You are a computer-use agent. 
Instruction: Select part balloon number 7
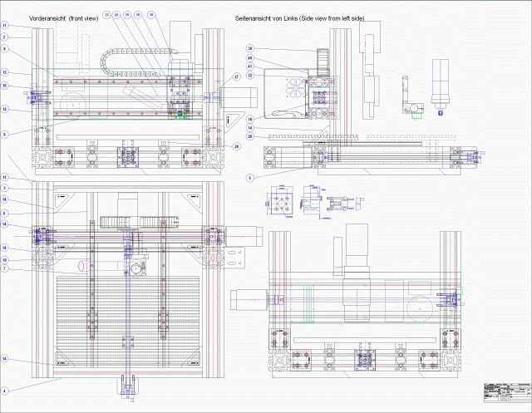[x=4, y=268]
